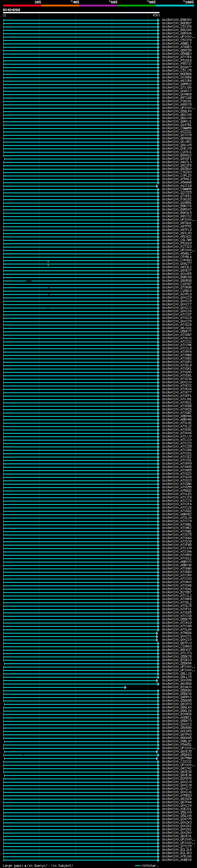Click the 430 end position label
This screenshot has width=197, height=868.
coord(155,15)
